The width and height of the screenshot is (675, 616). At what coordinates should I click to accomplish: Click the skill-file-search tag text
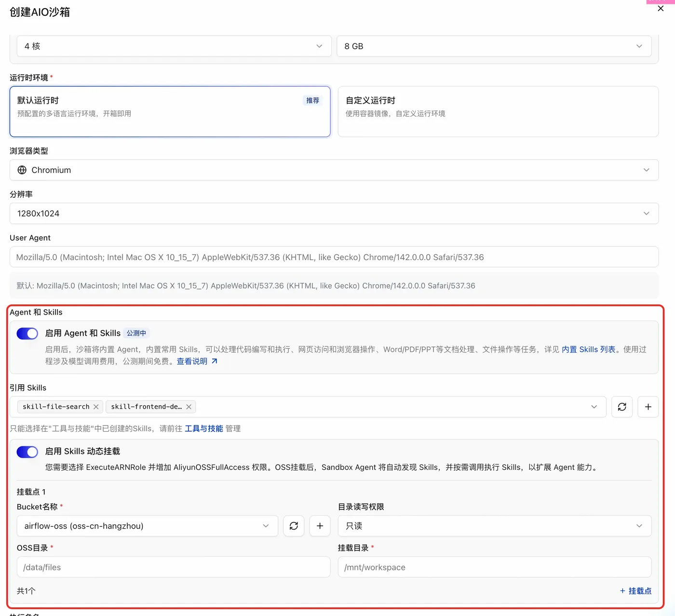point(56,407)
